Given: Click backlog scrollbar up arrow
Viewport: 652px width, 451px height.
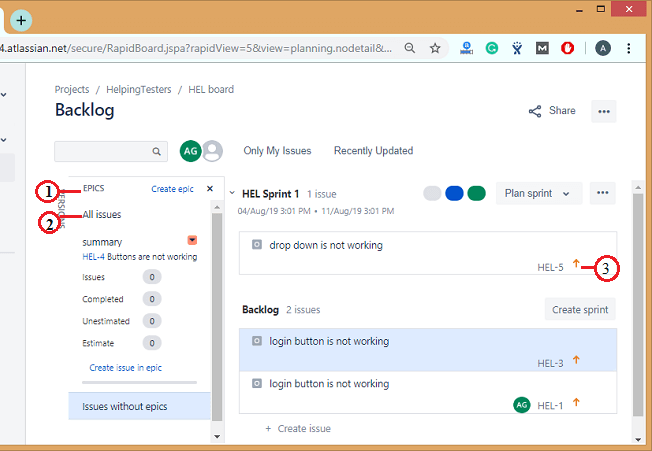Looking at the screenshot, I should (x=638, y=188).
